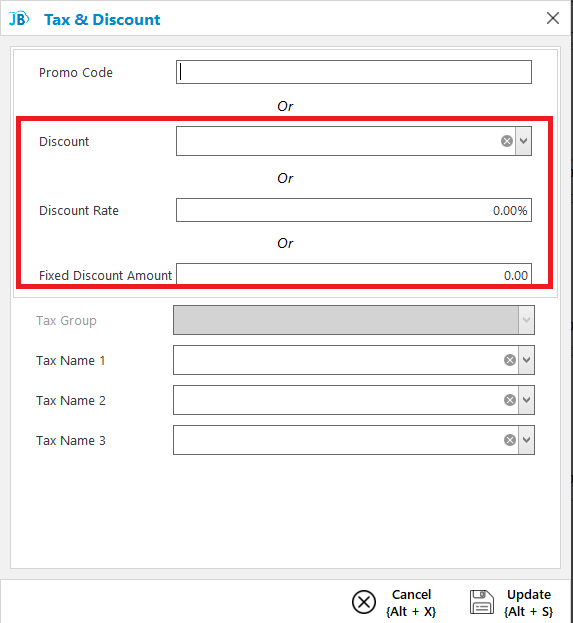573x623 pixels.
Task: Open the Tax Name 2 dropdown arrow
Action: tap(527, 400)
